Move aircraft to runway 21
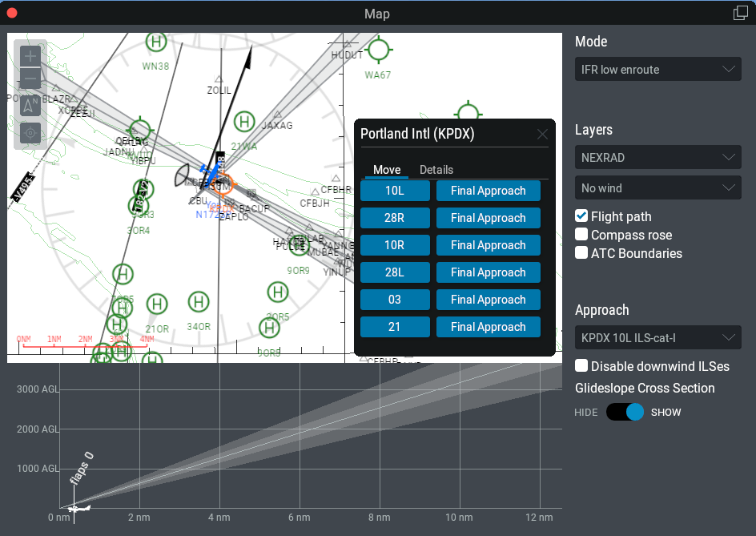756x536 pixels. (395, 327)
